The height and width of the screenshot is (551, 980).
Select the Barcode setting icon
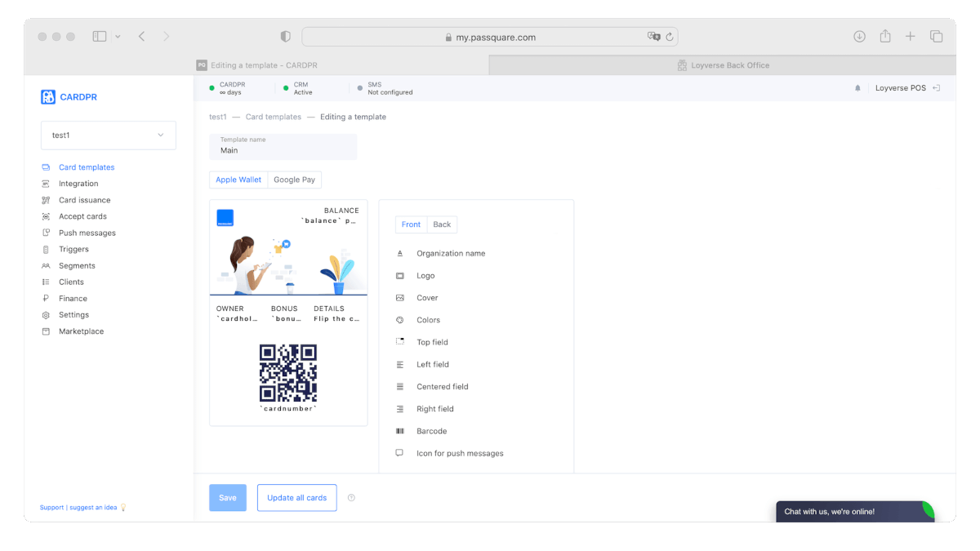coord(400,431)
